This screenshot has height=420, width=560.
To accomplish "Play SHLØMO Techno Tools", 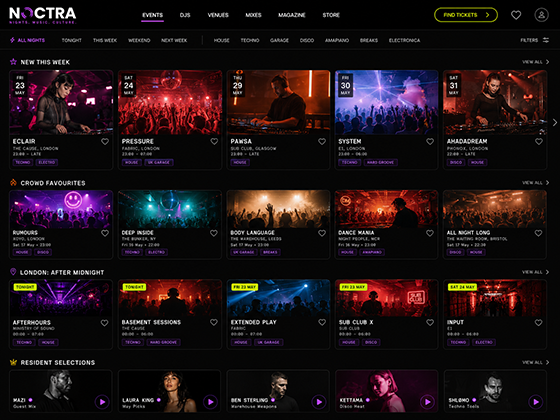I will coord(536,402).
